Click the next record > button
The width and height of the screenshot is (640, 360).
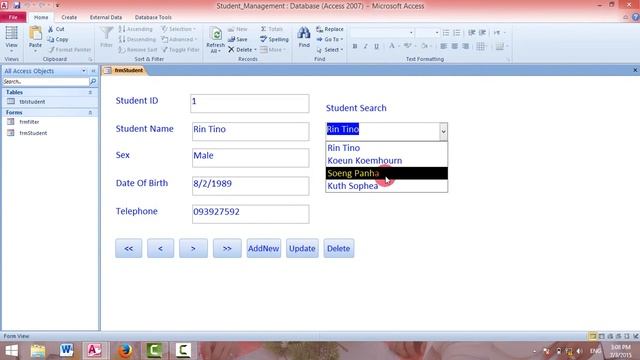tap(193, 248)
